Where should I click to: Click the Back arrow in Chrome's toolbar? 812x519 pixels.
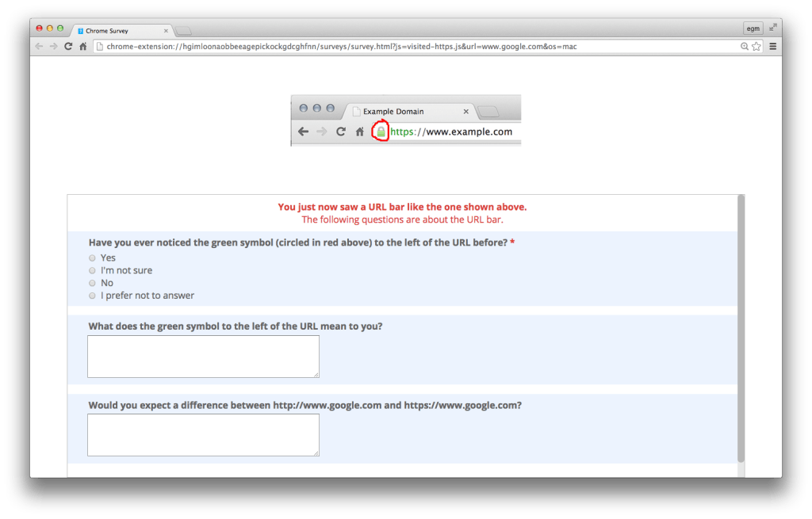(39, 47)
